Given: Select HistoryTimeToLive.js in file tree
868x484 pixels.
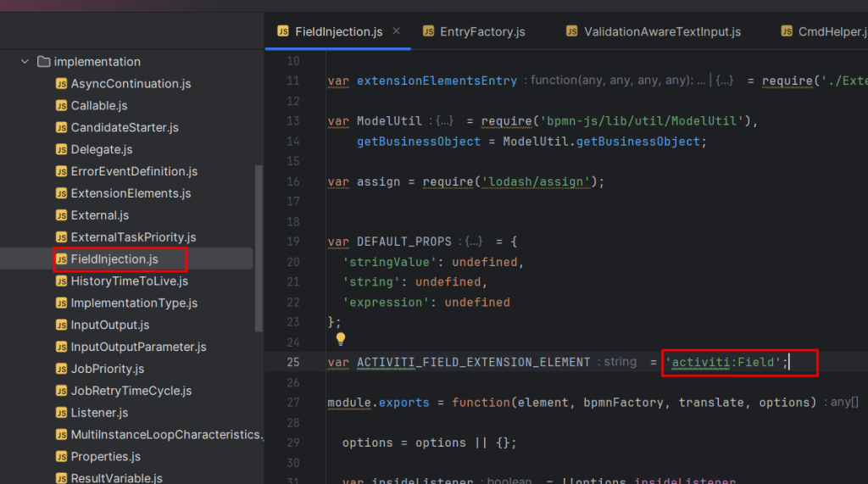Looking at the screenshot, I should coord(129,281).
